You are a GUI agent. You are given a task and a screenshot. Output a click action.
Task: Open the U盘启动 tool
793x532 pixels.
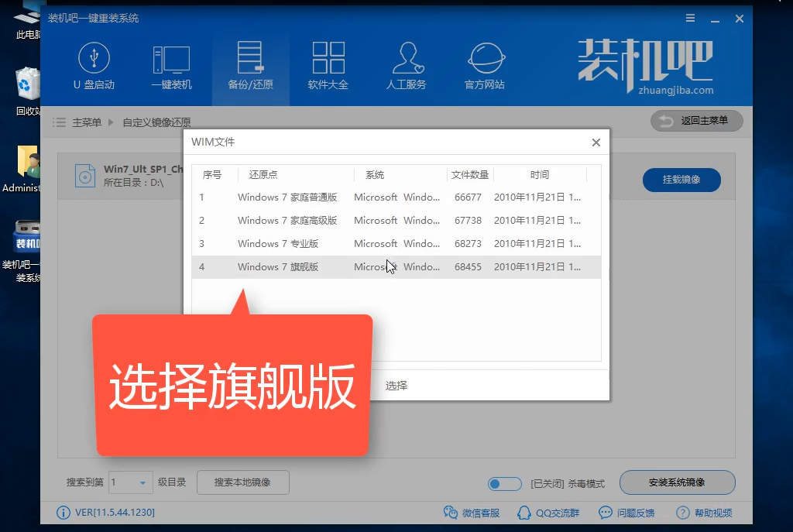click(94, 67)
